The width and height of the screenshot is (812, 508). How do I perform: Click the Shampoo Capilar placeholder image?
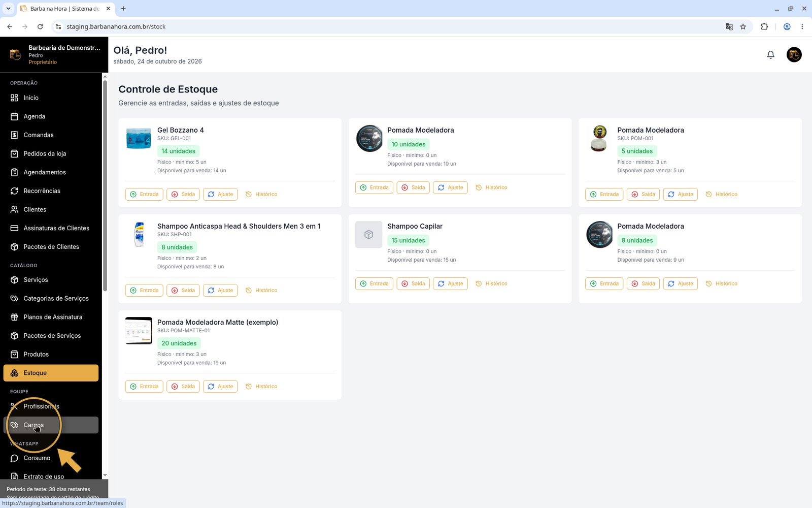[x=368, y=235]
